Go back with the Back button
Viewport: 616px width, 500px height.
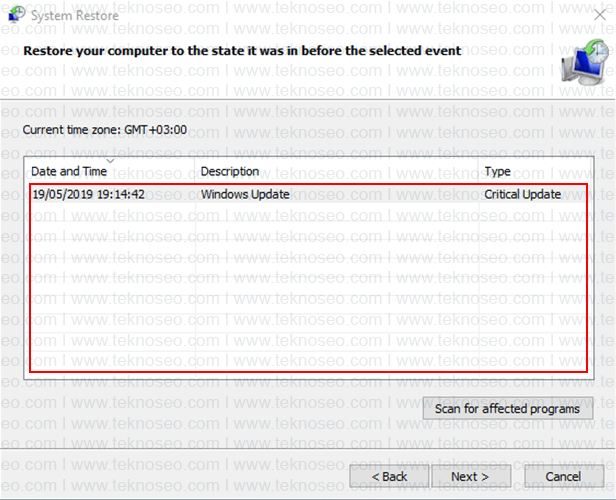coord(389,476)
